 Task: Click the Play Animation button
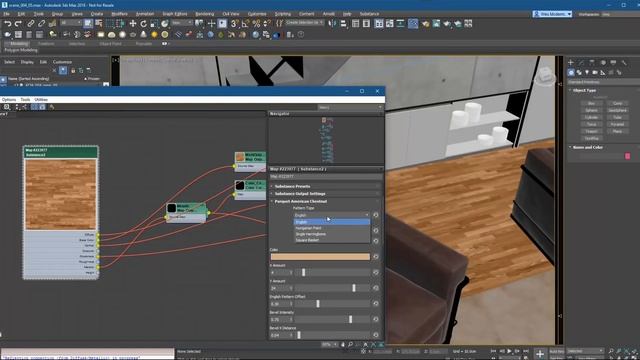tap(509, 351)
